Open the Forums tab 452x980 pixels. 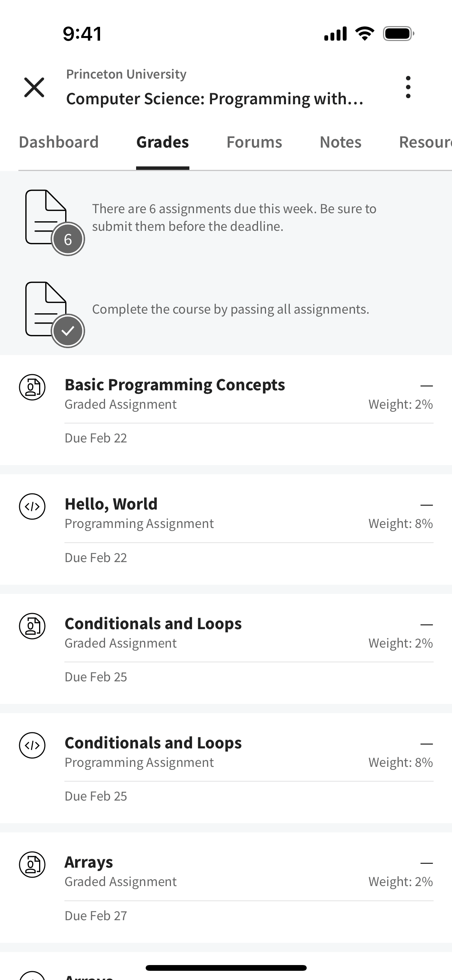coord(254,142)
